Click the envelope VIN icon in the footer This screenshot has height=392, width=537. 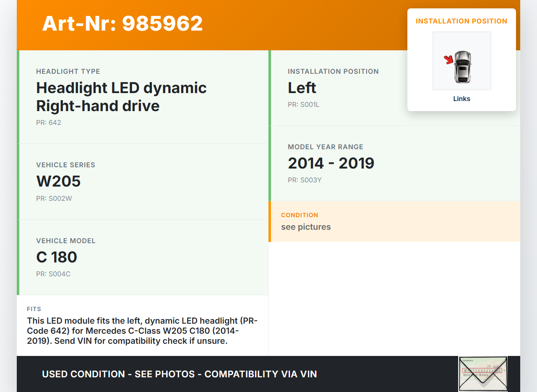482,374
